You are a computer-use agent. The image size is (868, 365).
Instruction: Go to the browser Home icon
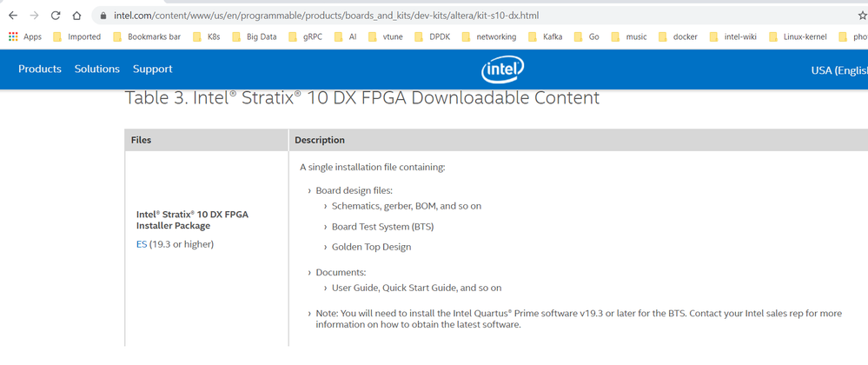(77, 16)
